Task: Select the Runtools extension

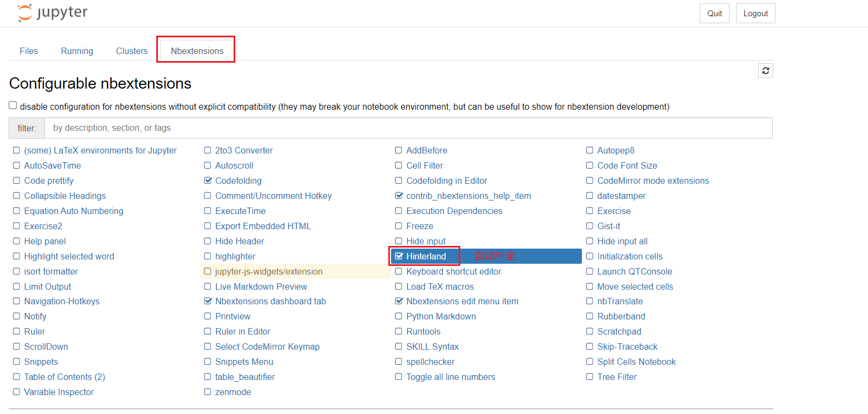Action: tap(423, 331)
